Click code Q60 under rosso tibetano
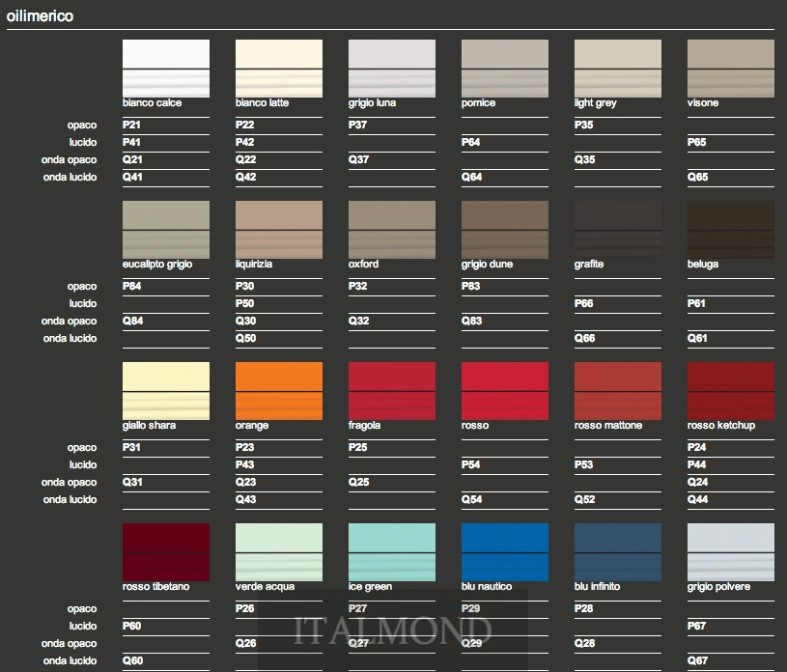Viewport: 787px width, 672px height. [x=133, y=660]
